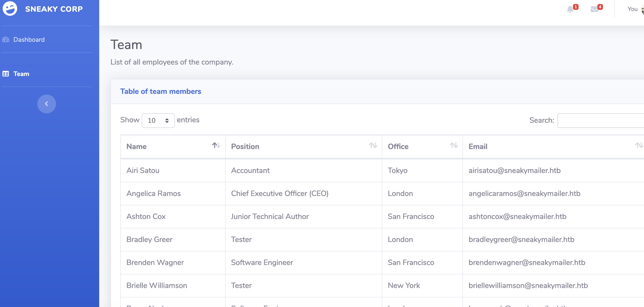The image size is (644, 307).
Task: Open the envelope messages icon
Action: click(x=594, y=9)
